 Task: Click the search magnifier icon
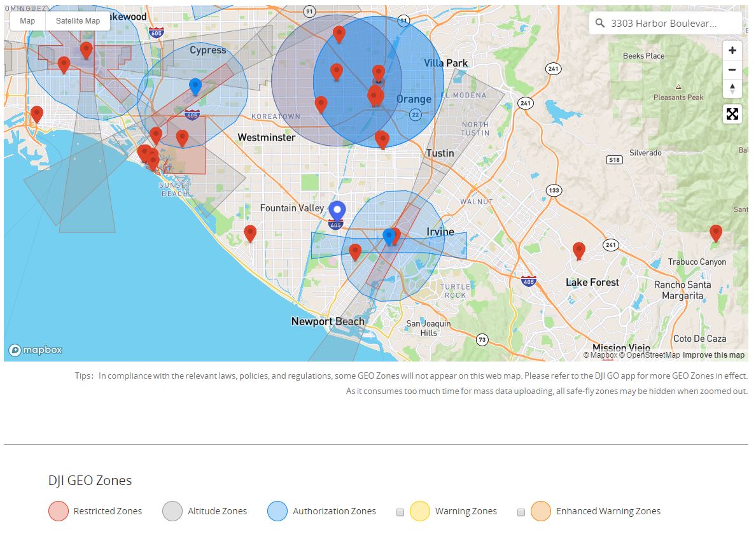click(x=599, y=23)
